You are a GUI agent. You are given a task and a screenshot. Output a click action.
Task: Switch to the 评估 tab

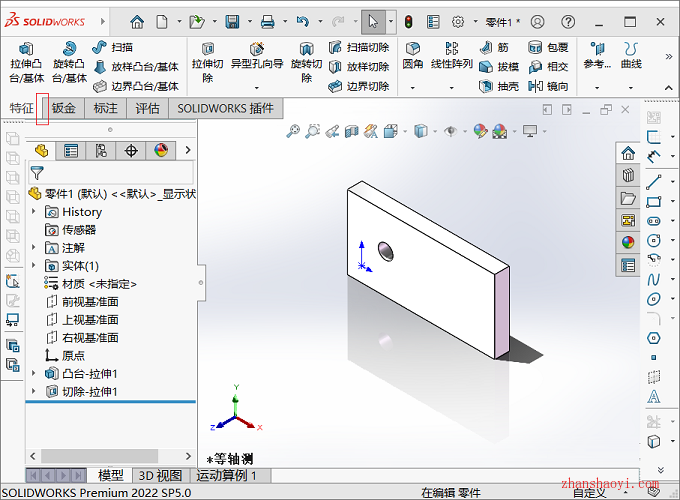pyautogui.click(x=147, y=108)
